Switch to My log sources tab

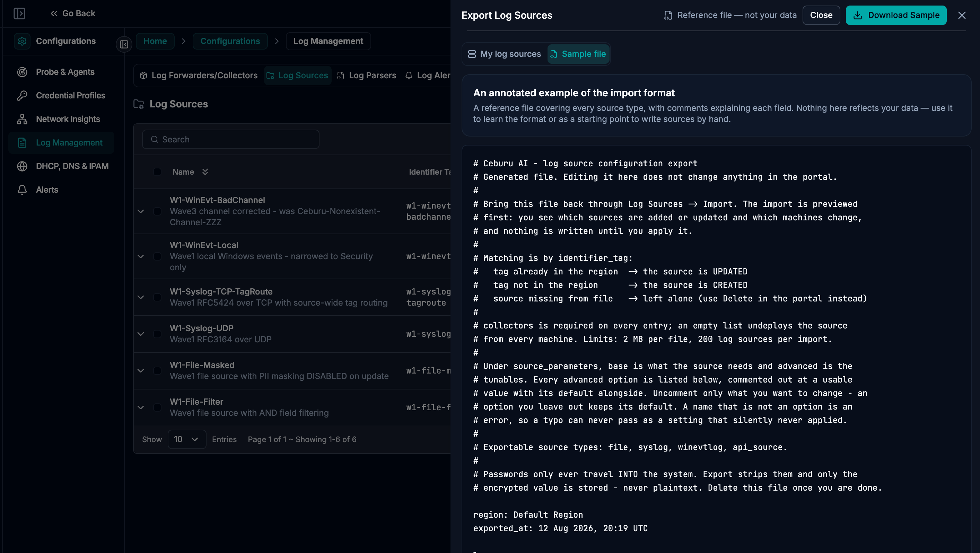pyautogui.click(x=504, y=54)
